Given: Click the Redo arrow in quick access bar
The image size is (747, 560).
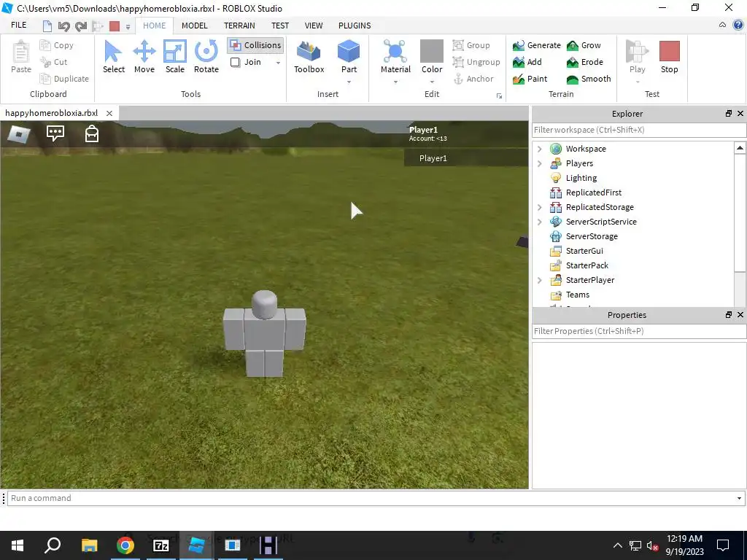Looking at the screenshot, I should point(81,26).
